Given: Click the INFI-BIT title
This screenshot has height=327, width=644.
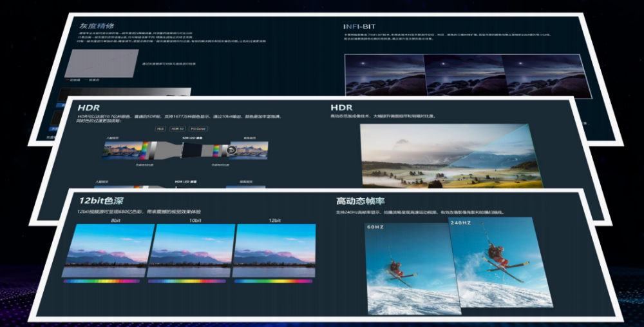Looking at the screenshot, I should click(361, 26).
